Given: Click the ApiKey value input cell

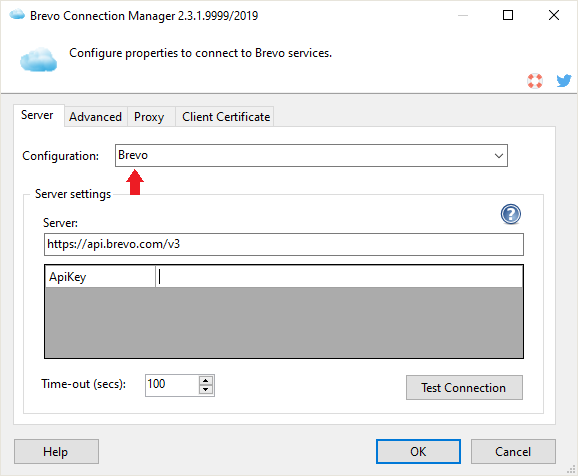Looking at the screenshot, I should click(x=339, y=277).
